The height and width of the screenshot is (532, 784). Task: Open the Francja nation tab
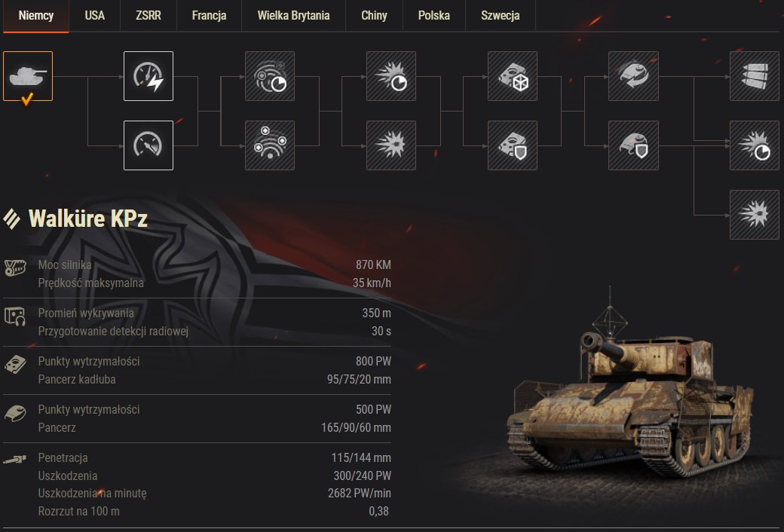tap(209, 16)
